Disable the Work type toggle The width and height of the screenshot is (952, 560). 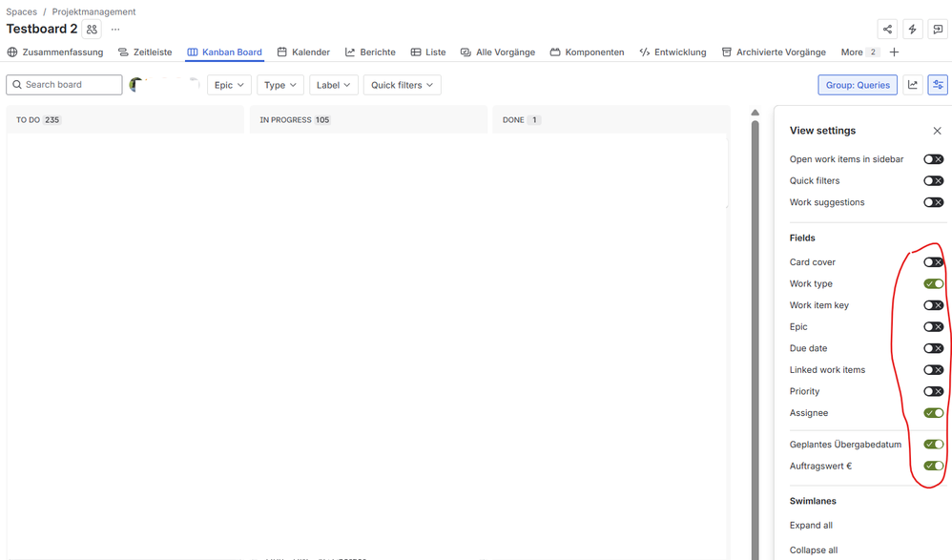point(932,283)
